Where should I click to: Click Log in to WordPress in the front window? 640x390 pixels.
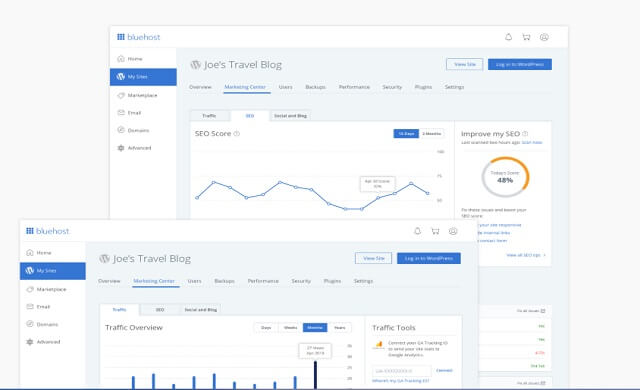[429, 258]
